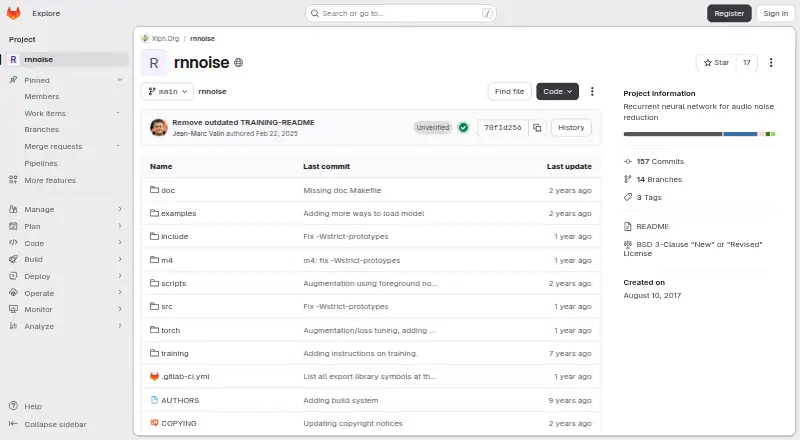The height and width of the screenshot is (440, 800).
Task: Open Members in sidebar
Action: tap(42, 96)
